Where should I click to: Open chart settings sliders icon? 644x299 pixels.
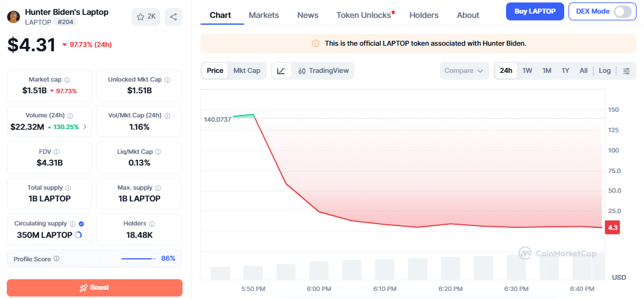click(626, 71)
